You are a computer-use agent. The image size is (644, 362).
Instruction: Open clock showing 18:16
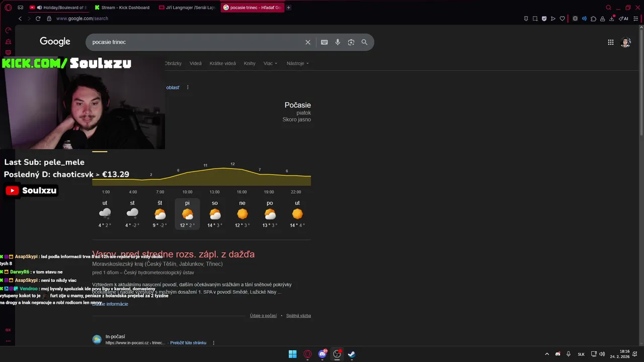[621, 354]
